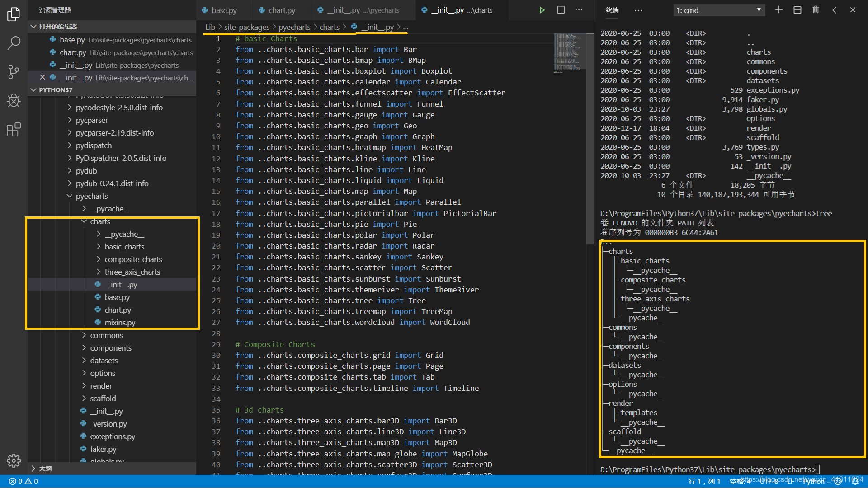Expand the Outline section at bottom
868x488 pixels.
point(45,469)
